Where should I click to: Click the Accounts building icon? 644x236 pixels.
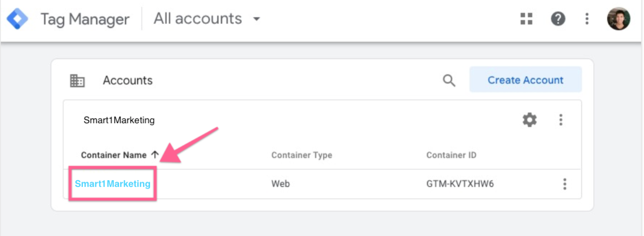point(77,81)
